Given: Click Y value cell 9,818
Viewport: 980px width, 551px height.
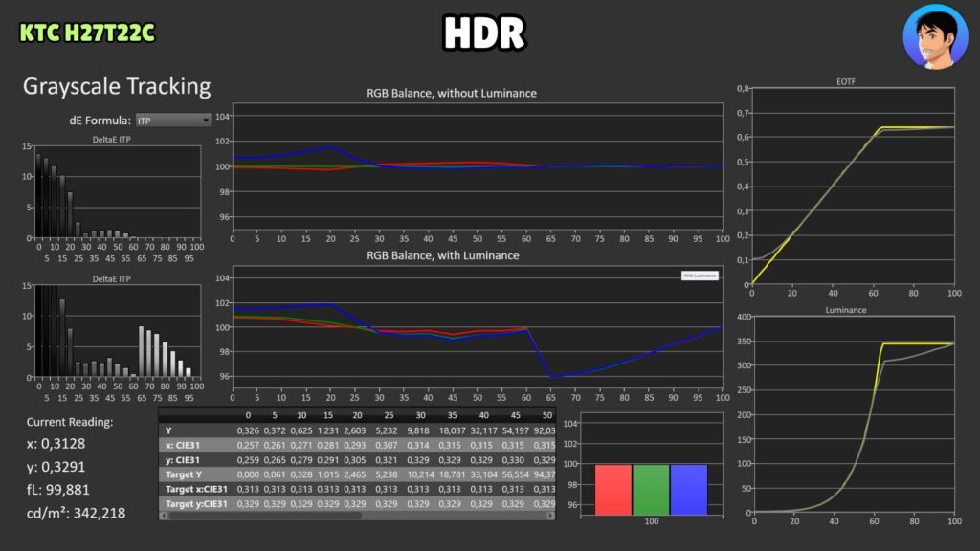Looking at the screenshot, I should point(418,430).
